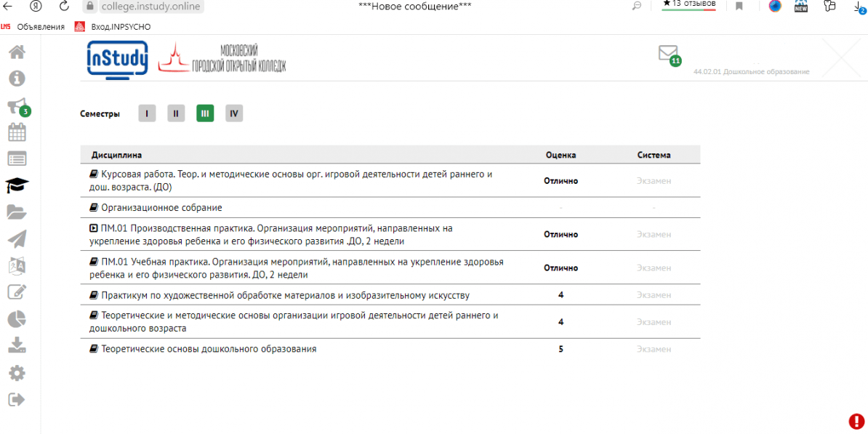Select the graduation cap grades icon
This screenshot has width=868, height=434.
[16, 185]
